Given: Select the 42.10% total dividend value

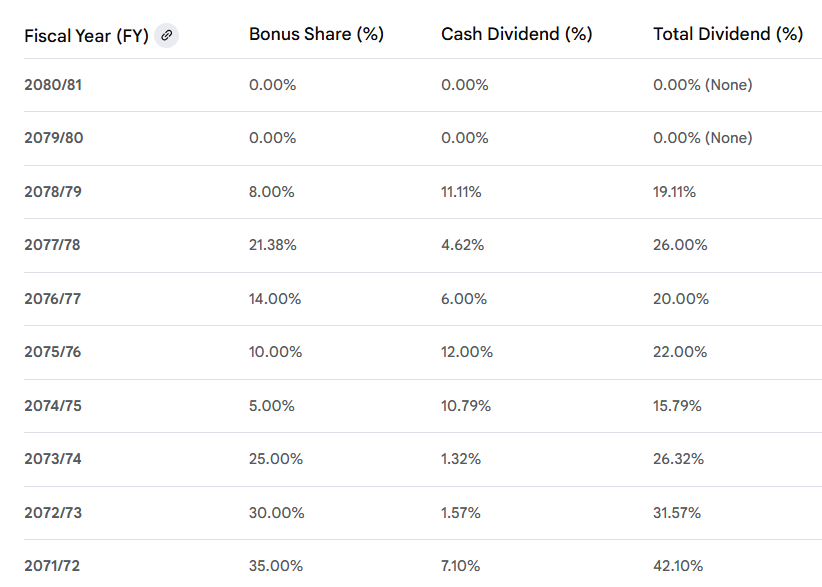Looking at the screenshot, I should click(x=676, y=566).
